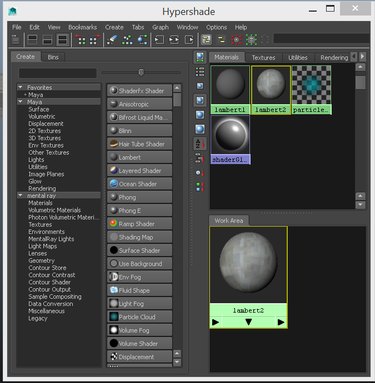Select the Work Area tab
Viewport: 375px width, 383px height.
pyautogui.click(x=229, y=220)
